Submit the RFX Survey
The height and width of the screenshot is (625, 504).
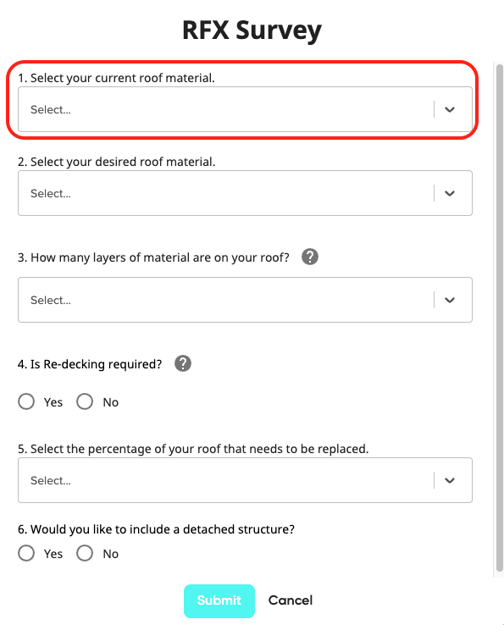tap(219, 601)
